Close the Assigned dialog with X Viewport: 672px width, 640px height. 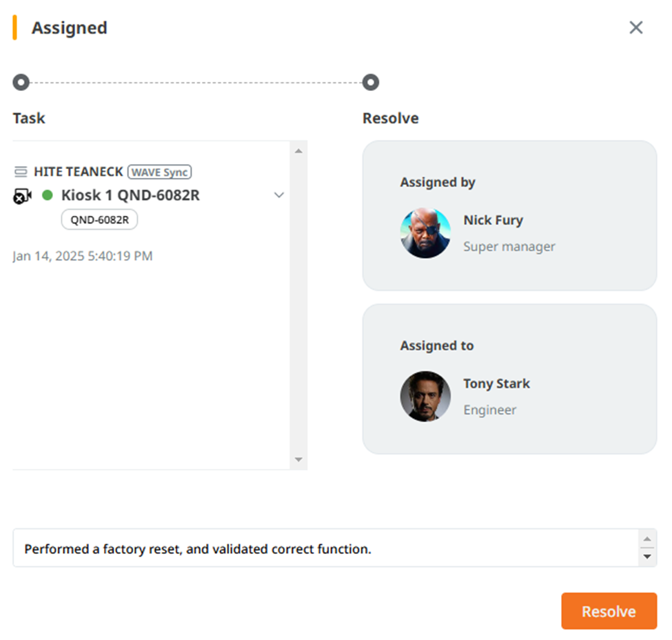point(636,28)
